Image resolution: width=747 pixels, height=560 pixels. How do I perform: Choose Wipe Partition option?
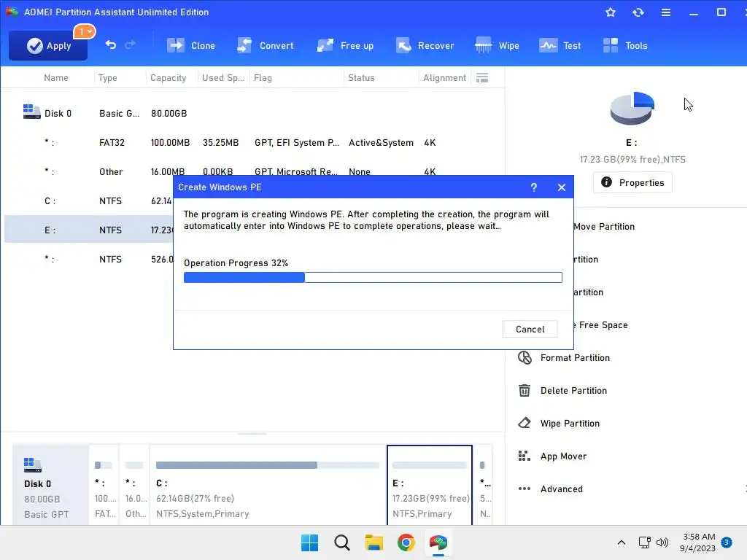pyautogui.click(x=570, y=424)
